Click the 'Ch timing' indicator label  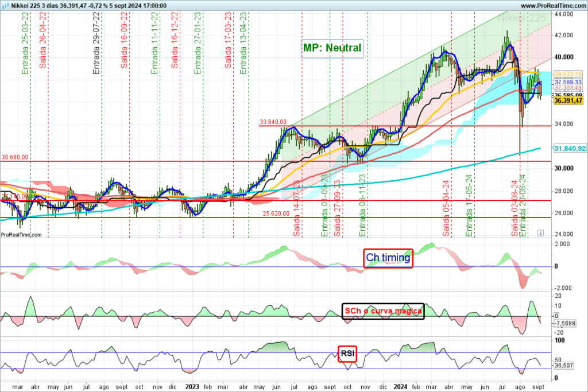pyautogui.click(x=388, y=258)
